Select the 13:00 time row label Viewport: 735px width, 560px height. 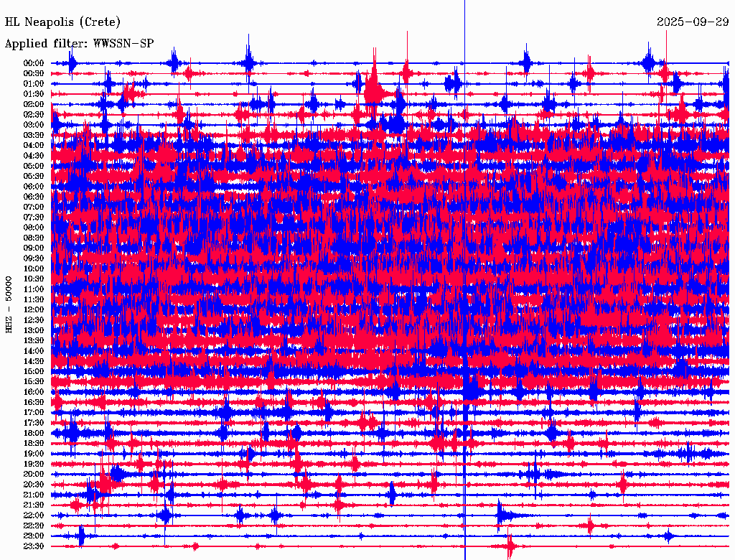point(34,331)
